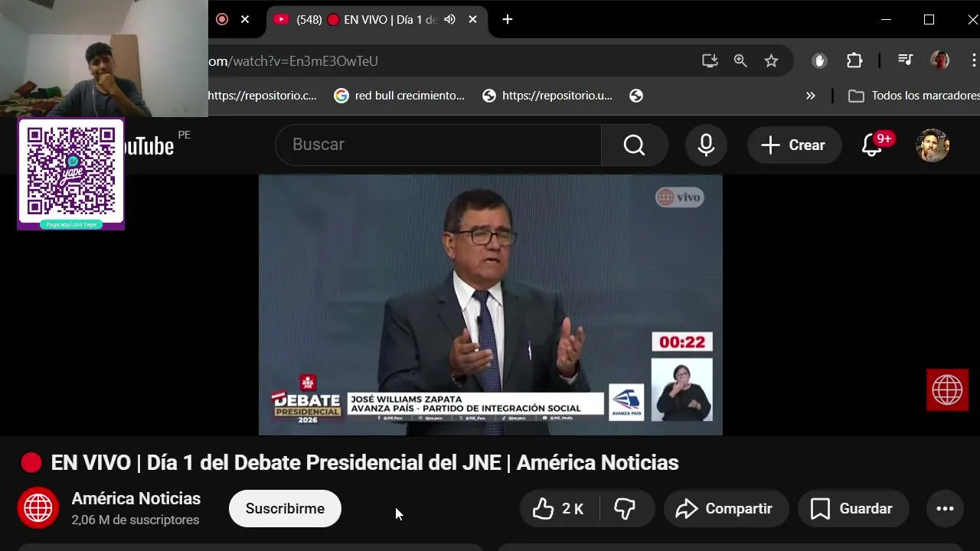The width and height of the screenshot is (980, 551).
Task: Click the install app icon in address bar
Action: [710, 61]
